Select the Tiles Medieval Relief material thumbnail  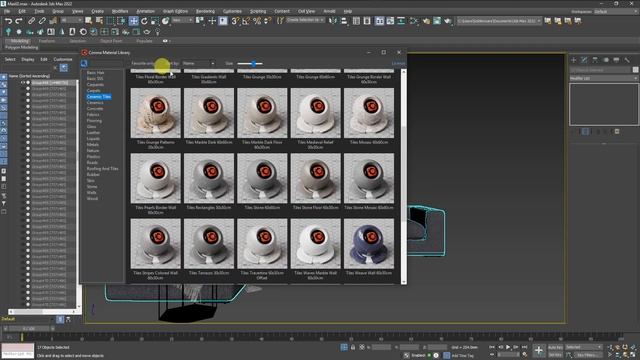(x=316, y=113)
